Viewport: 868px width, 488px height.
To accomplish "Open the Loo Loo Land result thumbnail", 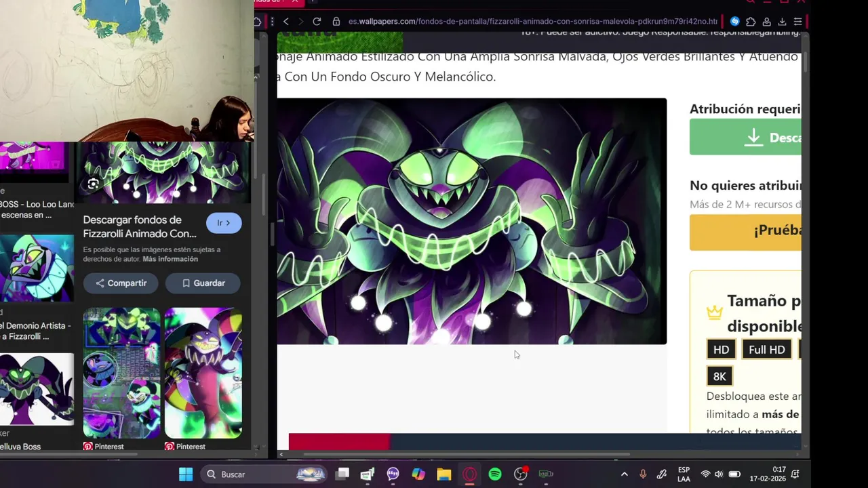I will (34, 163).
